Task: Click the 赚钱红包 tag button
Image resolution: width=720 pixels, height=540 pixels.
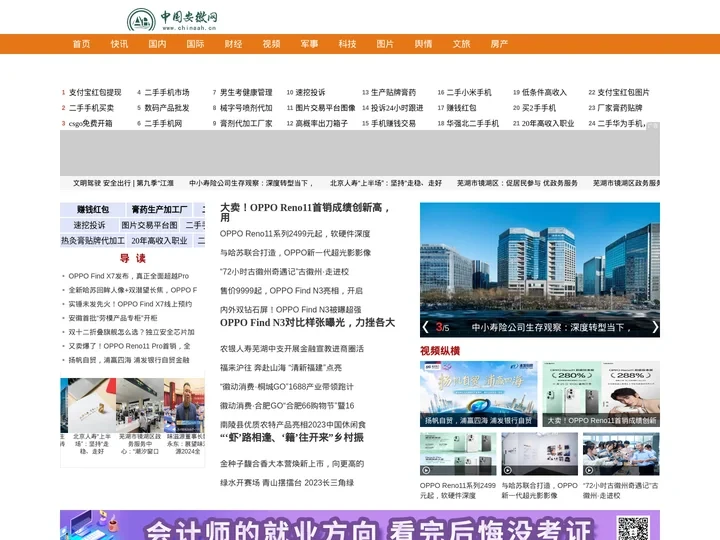Action: click(x=93, y=209)
